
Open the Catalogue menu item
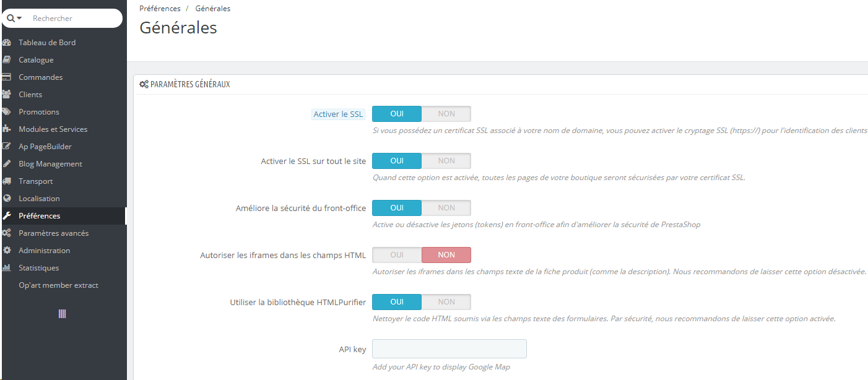tap(36, 60)
